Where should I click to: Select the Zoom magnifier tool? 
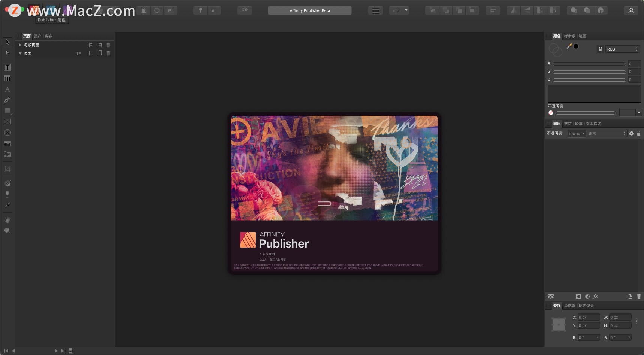click(7, 230)
